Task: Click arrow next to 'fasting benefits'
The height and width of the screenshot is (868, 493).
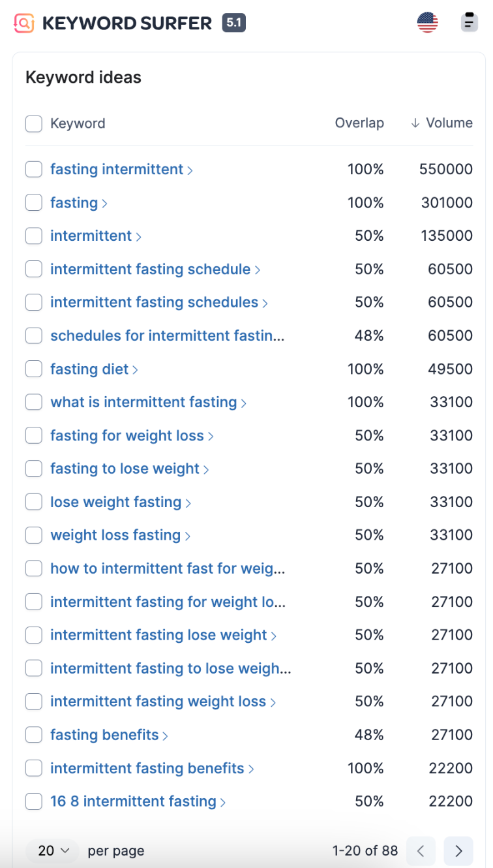Action: tap(166, 736)
